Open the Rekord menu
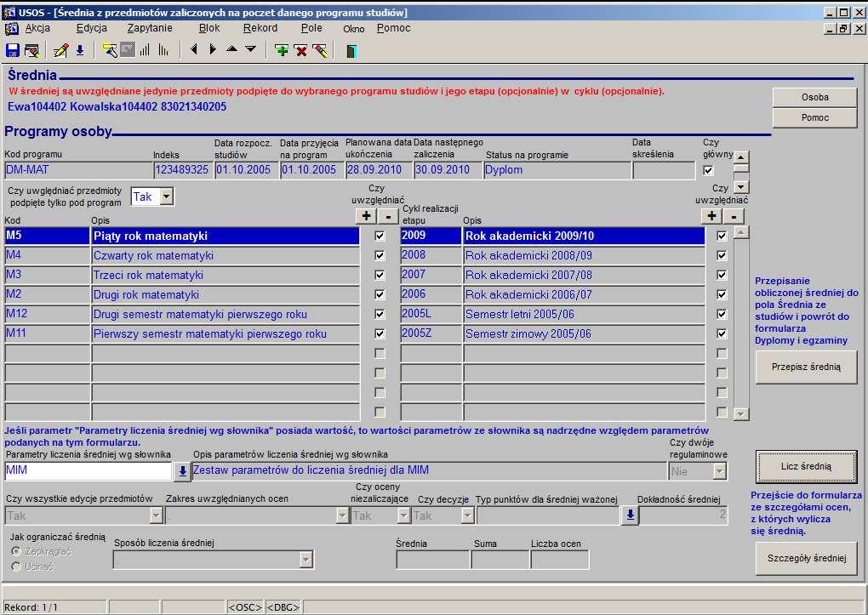The width and height of the screenshot is (868, 615). tap(260, 28)
